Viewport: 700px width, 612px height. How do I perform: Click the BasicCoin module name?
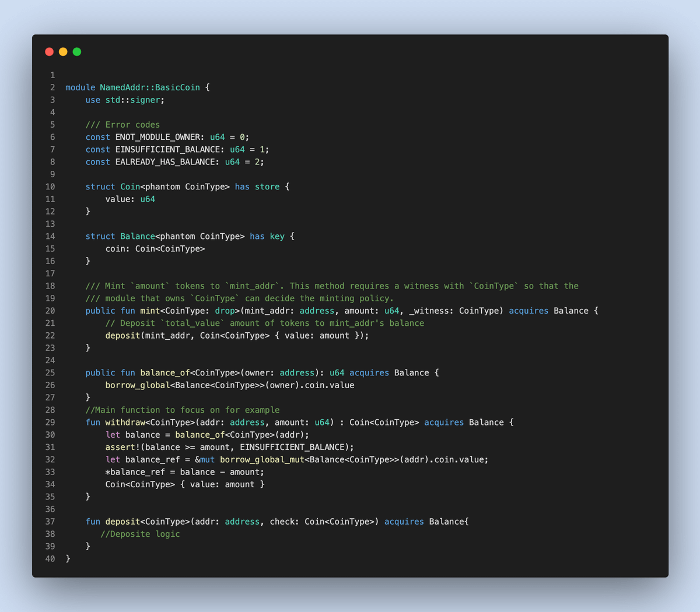click(177, 87)
